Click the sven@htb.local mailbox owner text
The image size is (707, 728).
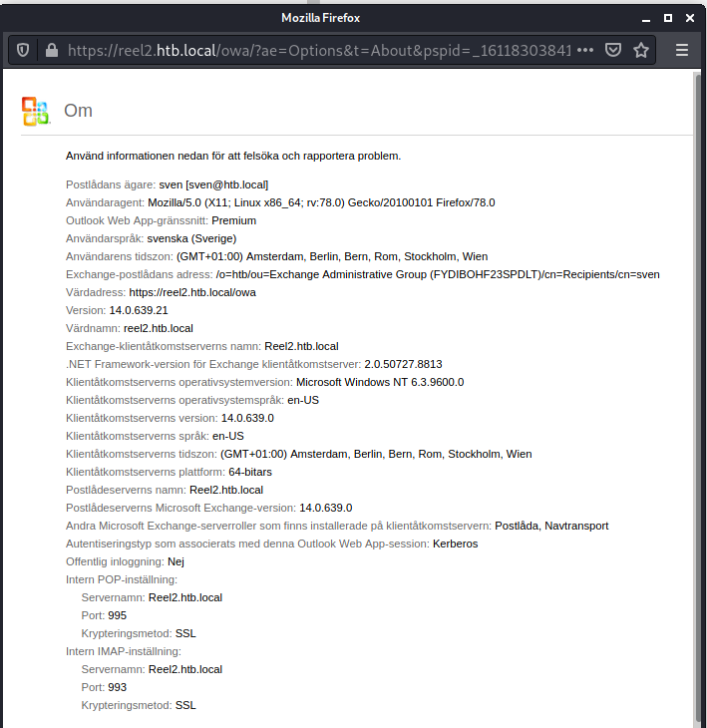click(213, 184)
